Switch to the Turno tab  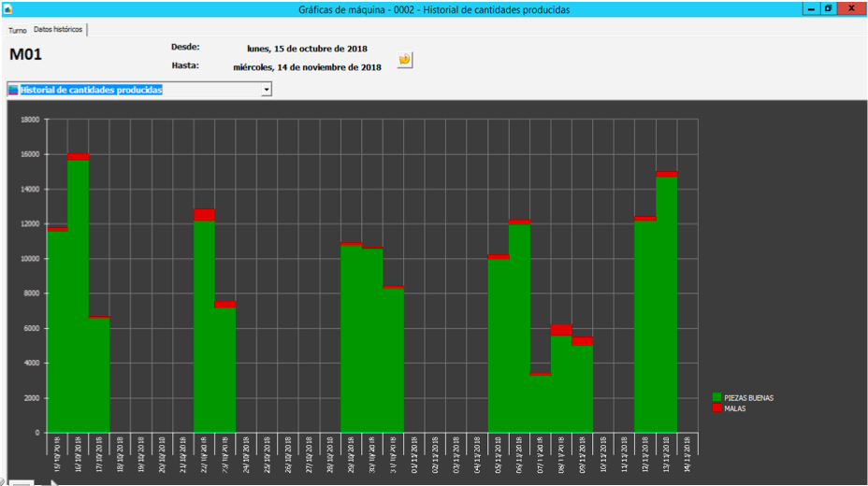point(18,30)
